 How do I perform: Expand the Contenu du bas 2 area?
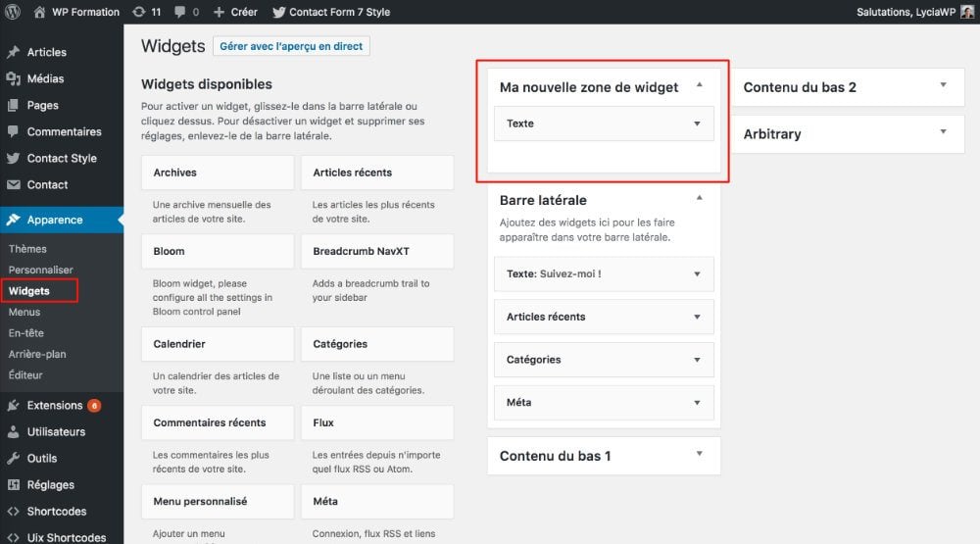coord(943,86)
